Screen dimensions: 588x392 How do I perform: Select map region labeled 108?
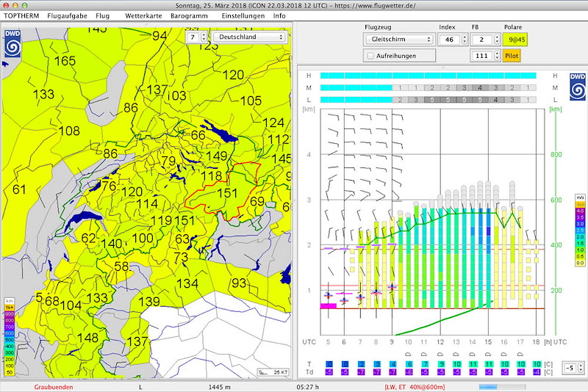(69, 131)
